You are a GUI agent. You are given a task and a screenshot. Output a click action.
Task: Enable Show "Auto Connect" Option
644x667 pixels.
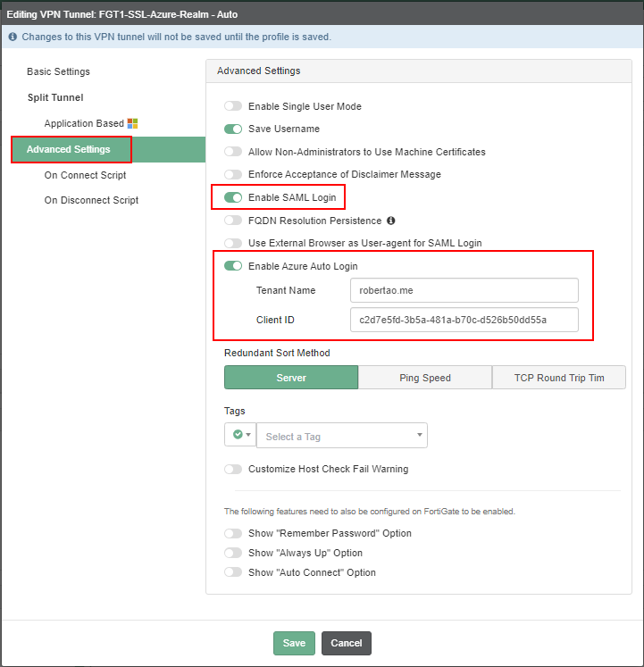[233, 572]
